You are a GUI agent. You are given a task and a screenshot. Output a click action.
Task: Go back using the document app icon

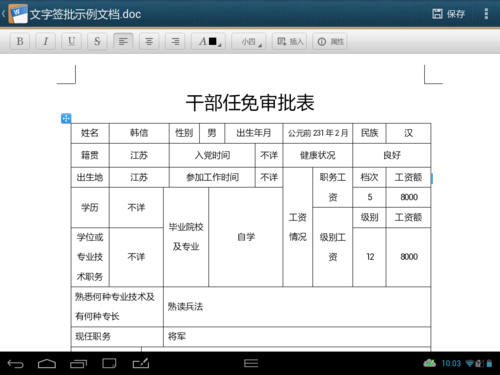click(15, 14)
